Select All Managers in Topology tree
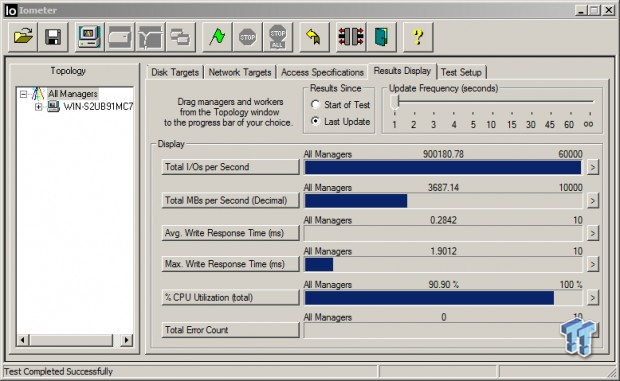This screenshot has height=381, width=620. [73, 94]
